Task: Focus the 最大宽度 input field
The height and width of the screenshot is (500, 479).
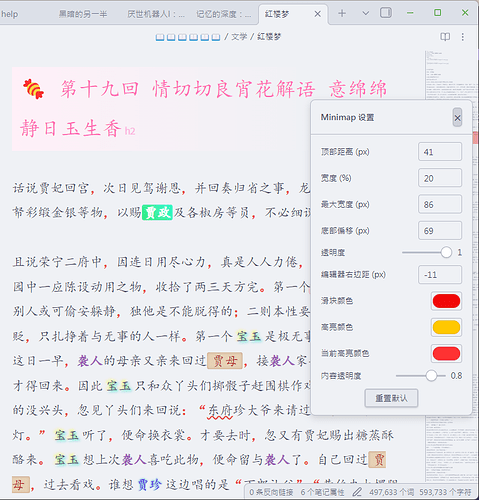Action: [x=440, y=204]
